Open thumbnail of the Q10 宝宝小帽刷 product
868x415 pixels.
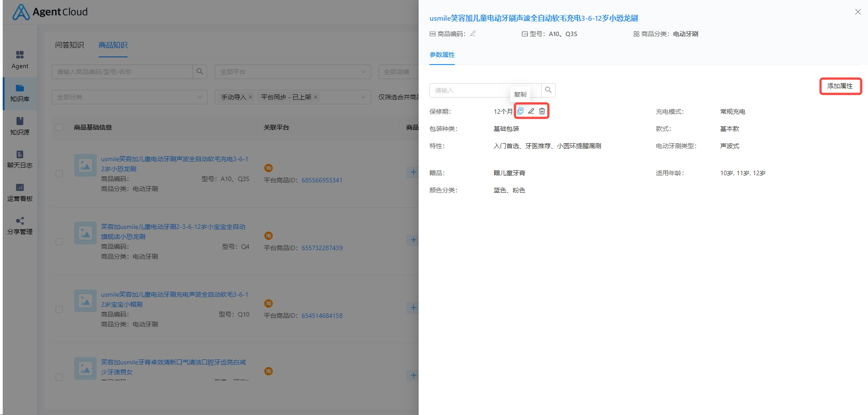pos(85,301)
